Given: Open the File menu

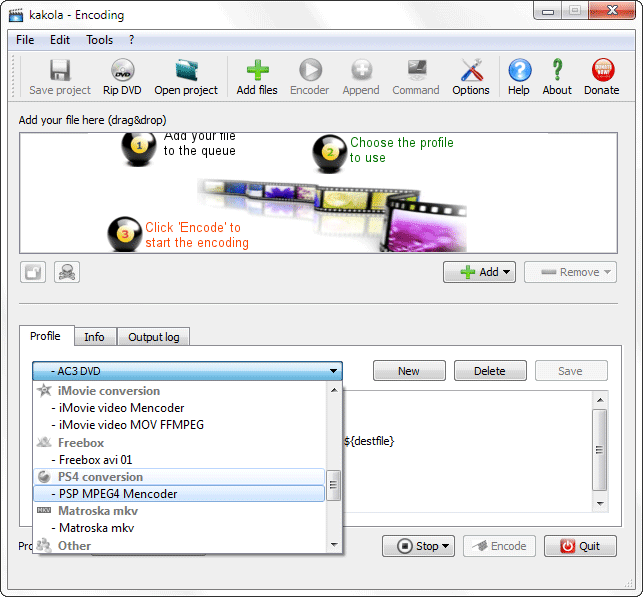Looking at the screenshot, I should pyautogui.click(x=25, y=40).
